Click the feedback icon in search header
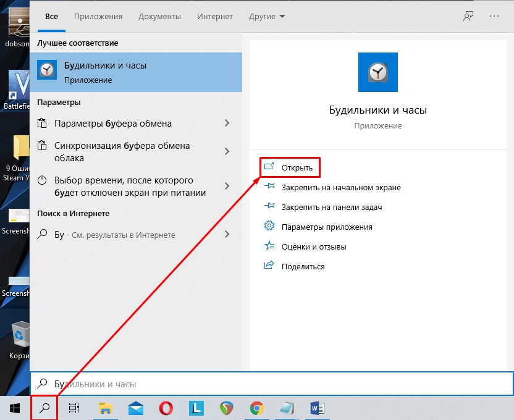Viewport: 514px width, 420px height. pyautogui.click(x=468, y=16)
